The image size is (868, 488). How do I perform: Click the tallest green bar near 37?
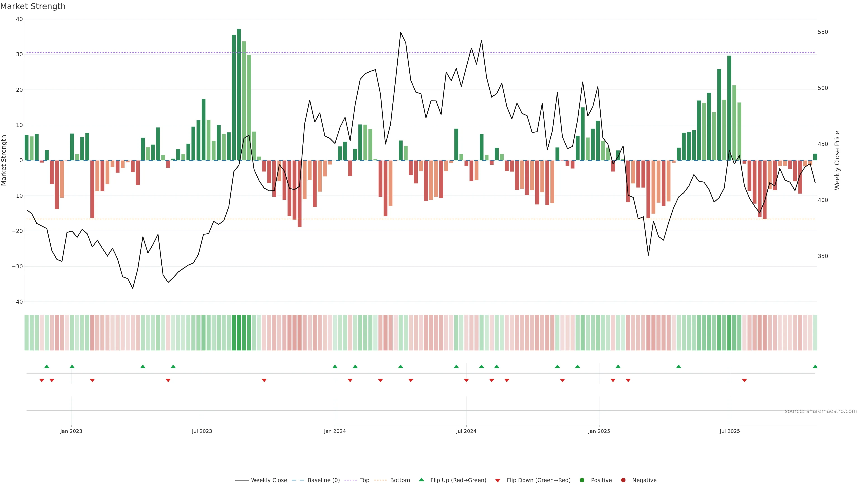pyautogui.click(x=239, y=94)
